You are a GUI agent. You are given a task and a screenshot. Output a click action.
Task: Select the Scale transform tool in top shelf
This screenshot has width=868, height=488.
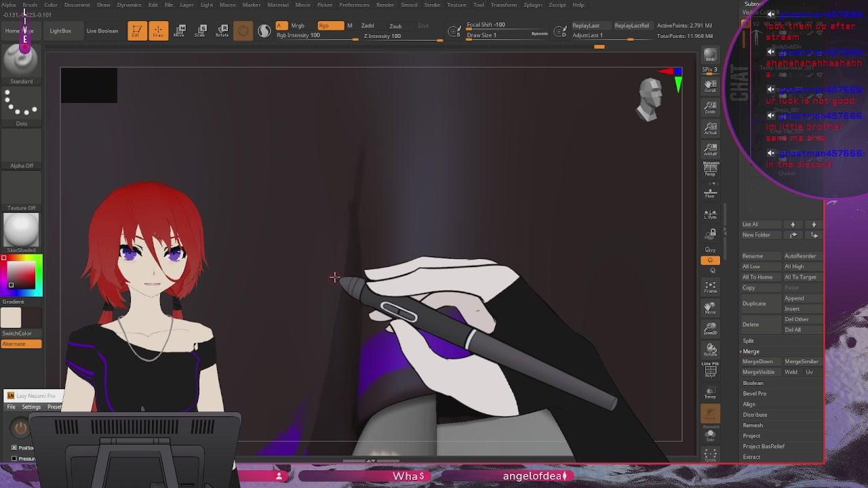click(x=201, y=31)
